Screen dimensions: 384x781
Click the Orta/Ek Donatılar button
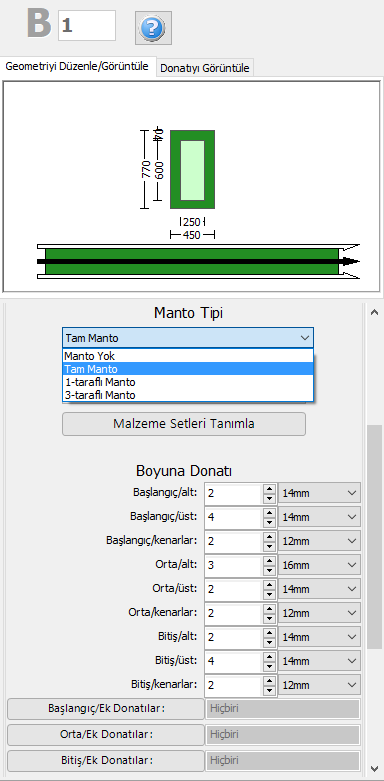tap(106, 734)
